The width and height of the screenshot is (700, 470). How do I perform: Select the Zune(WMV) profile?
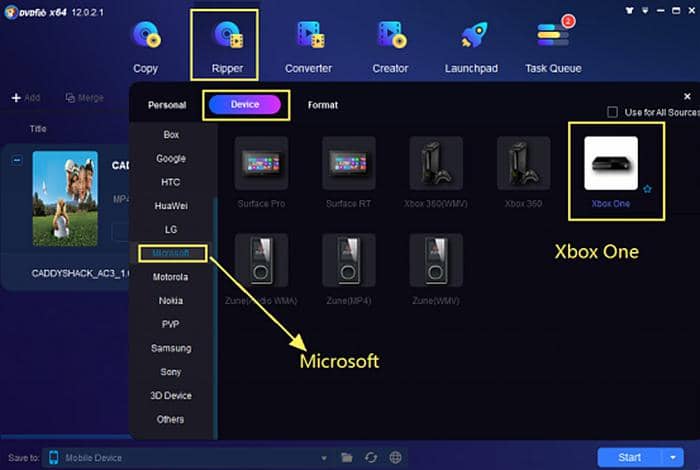point(436,270)
